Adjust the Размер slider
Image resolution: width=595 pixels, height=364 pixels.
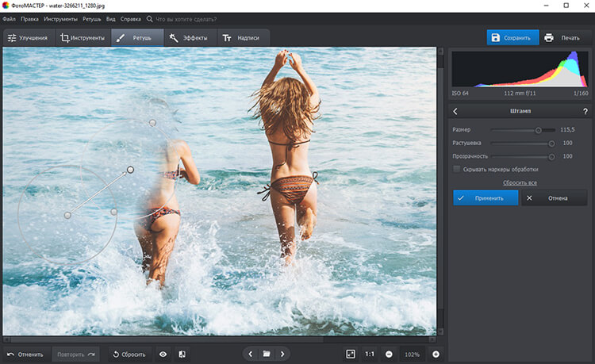click(523, 130)
